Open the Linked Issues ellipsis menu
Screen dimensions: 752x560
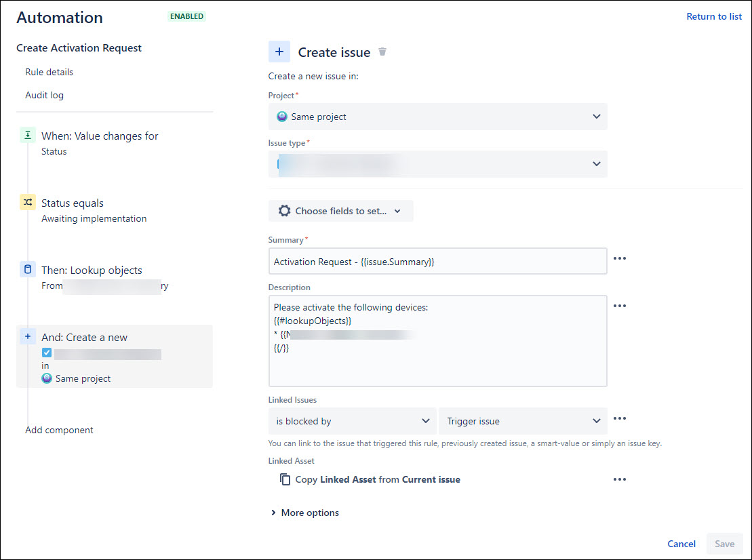point(619,418)
